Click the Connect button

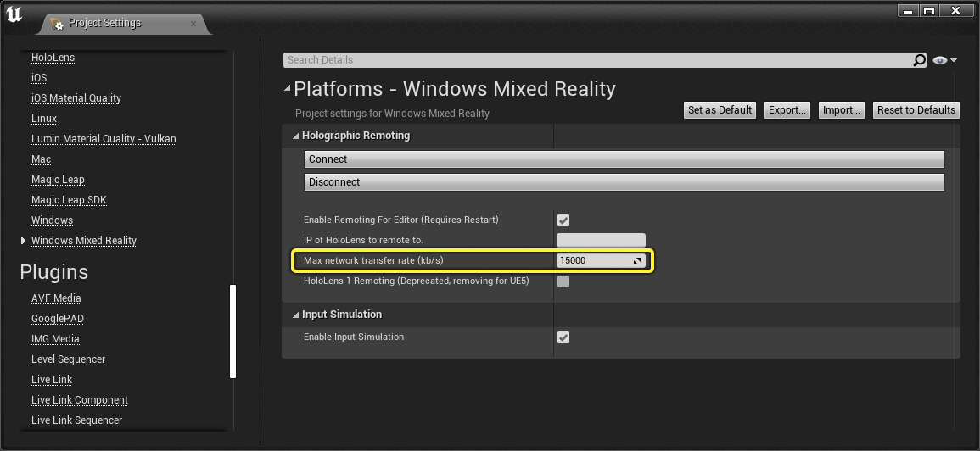624,159
